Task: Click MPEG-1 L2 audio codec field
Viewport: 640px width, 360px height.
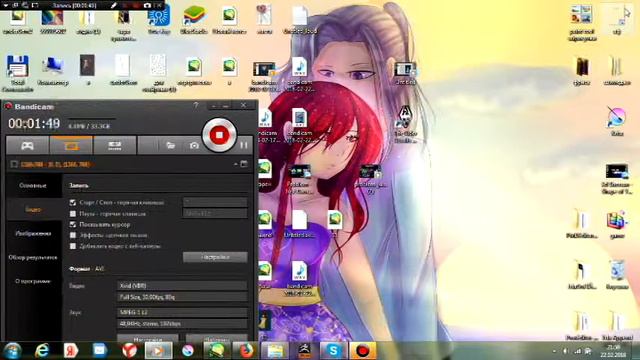Action: tap(182, 312)
